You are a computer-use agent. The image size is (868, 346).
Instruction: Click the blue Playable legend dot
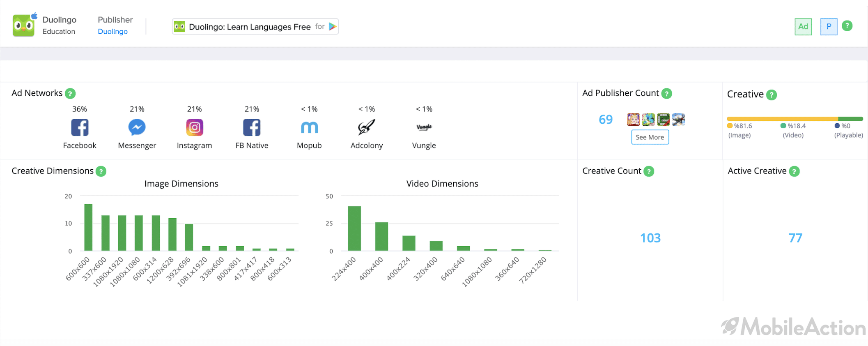click(837, 126)
